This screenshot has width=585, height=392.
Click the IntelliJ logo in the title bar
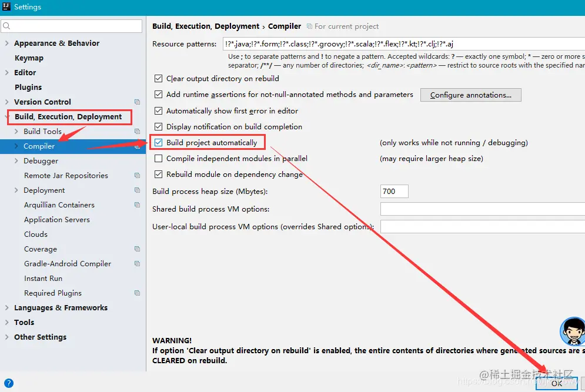click(6, 6)
